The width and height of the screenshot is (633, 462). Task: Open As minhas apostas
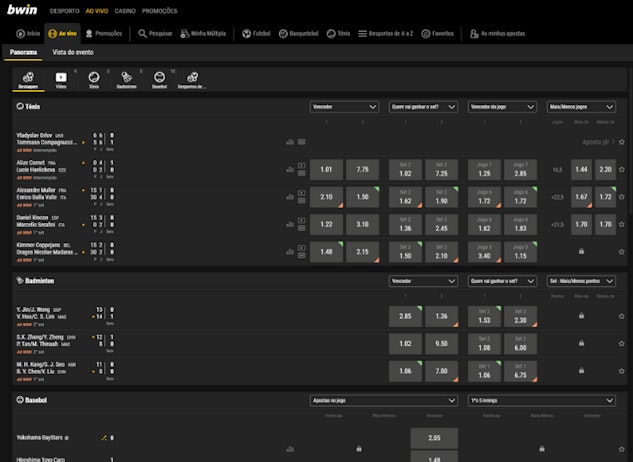498,34
